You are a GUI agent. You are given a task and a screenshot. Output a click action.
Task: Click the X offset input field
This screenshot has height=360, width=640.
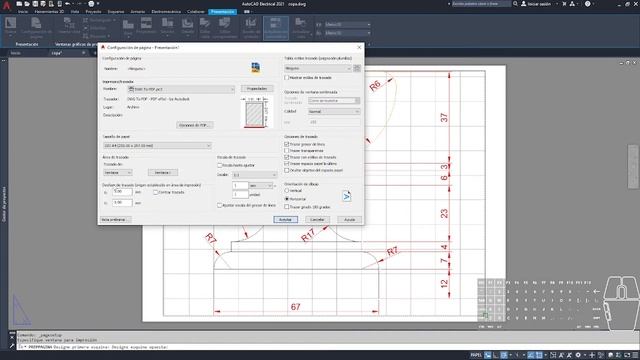point(122,192)
